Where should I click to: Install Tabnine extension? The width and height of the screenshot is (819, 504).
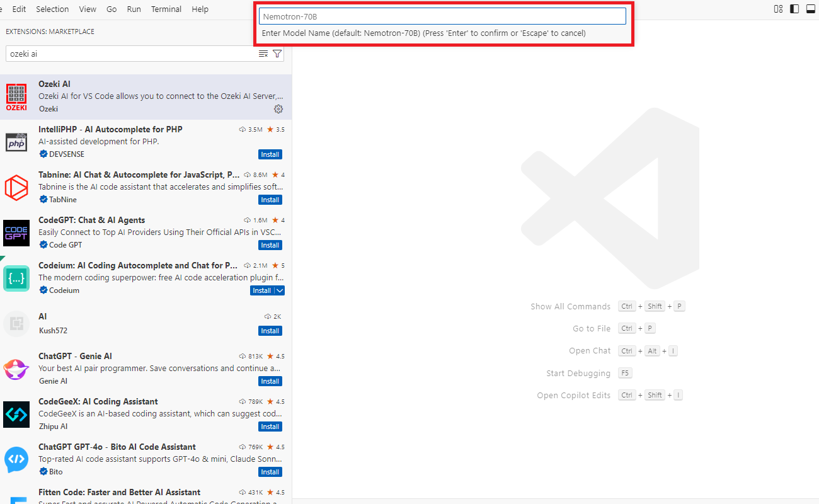[x=270, y=200]
